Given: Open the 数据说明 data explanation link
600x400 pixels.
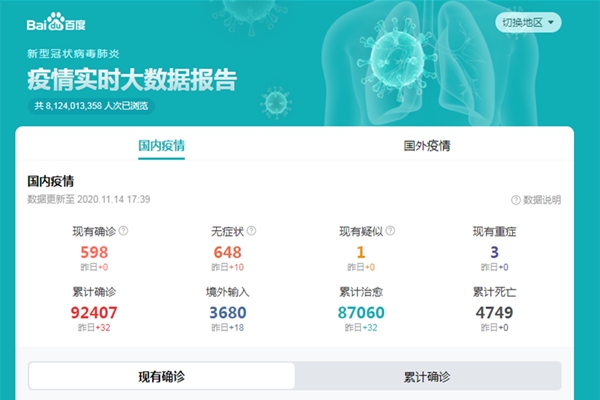Looking at the screenshot, I should coord(536,200).
